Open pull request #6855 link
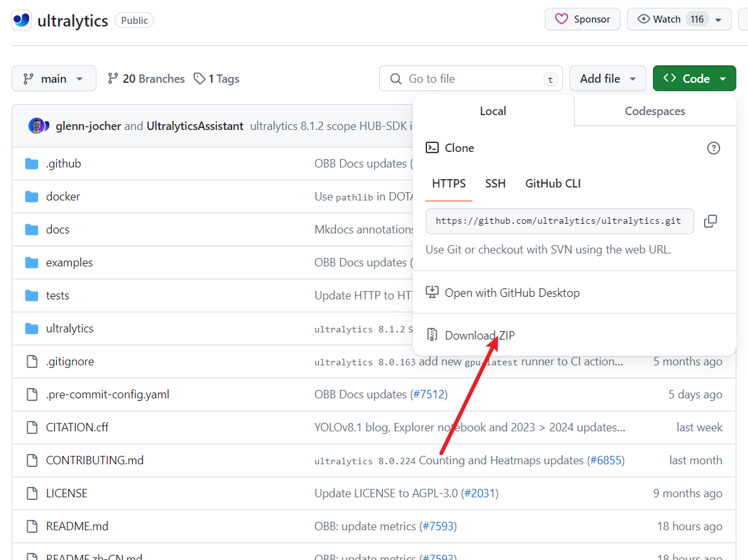This screenshot has height=560, width=748. pos(606,460)
